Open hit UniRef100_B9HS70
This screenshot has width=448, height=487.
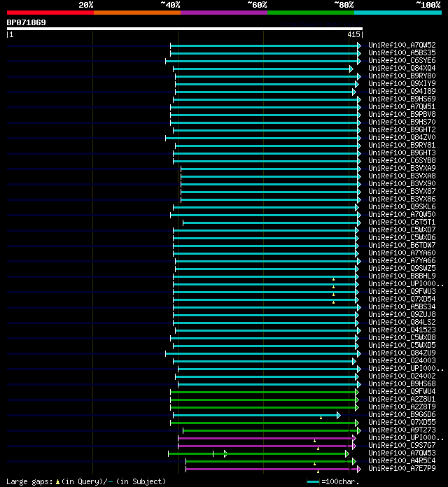[x=402, y=122]
